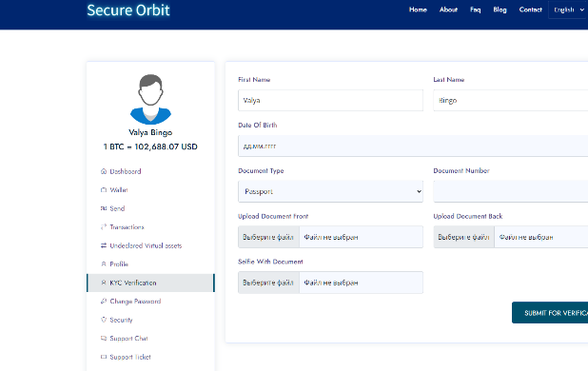Click the 'Upload Document Front' label
The image size is (588, 371).
[273, 216]
